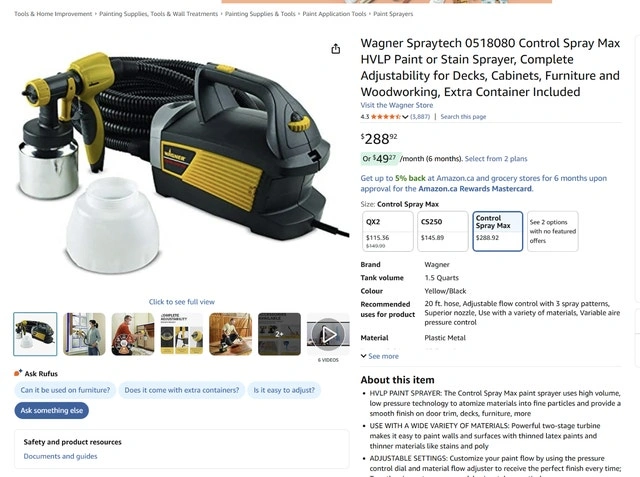The image size is (640, 477).
Task: Open Paint Sprayers breadcrumb
Action: click(x=393, y=14)
